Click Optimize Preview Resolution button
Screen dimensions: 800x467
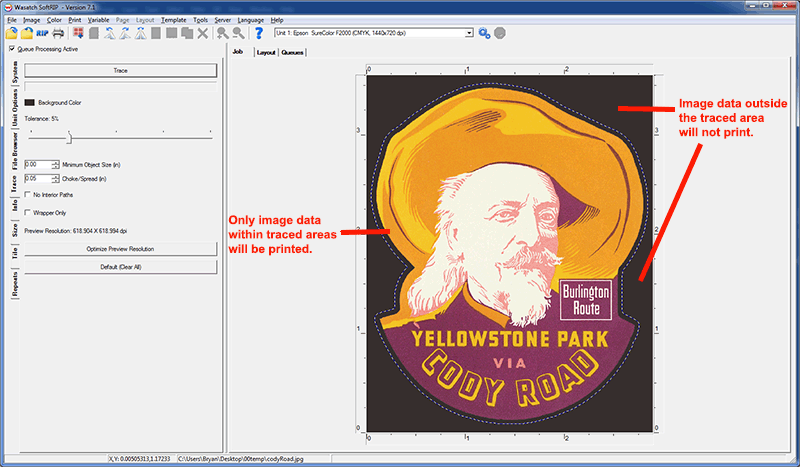120,249
